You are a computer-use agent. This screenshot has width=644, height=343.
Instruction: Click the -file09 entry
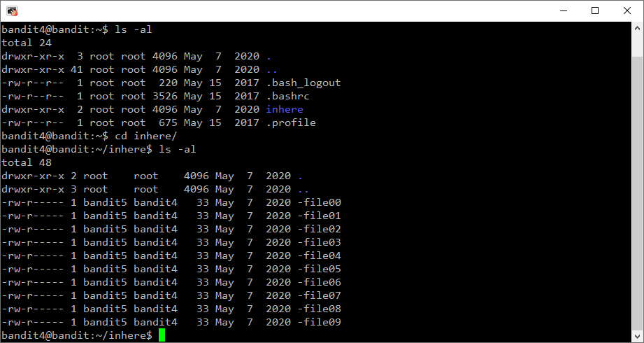(x=319, y=322)
